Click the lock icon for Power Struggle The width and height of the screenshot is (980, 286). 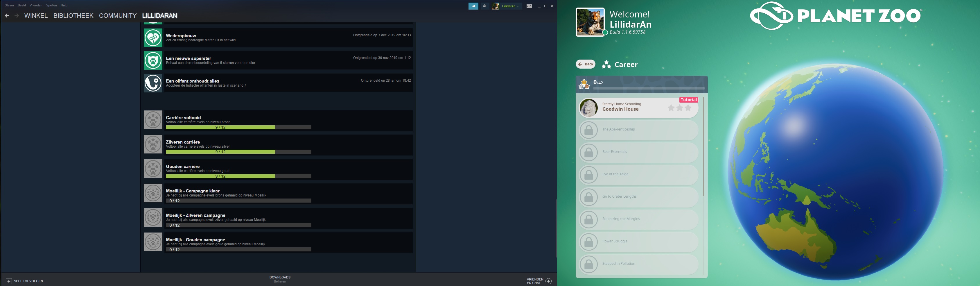point(588,242)
